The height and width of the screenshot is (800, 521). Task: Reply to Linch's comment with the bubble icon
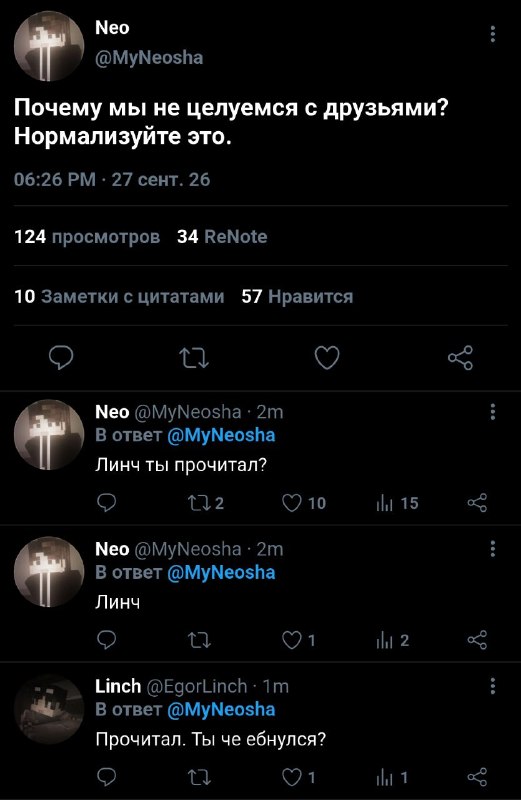(106, 778)
